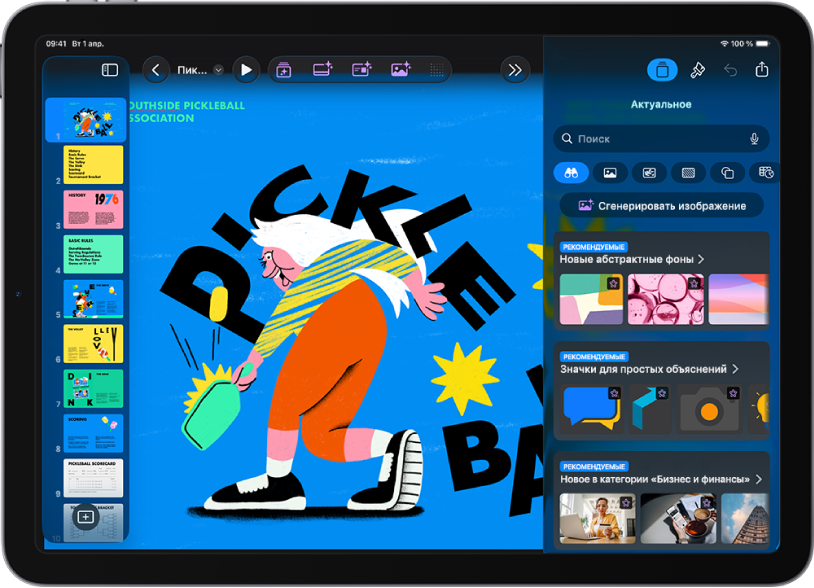814x588 pixels.
Task: Tap the microphone dictation icon
Action: (x=754, y=139)
